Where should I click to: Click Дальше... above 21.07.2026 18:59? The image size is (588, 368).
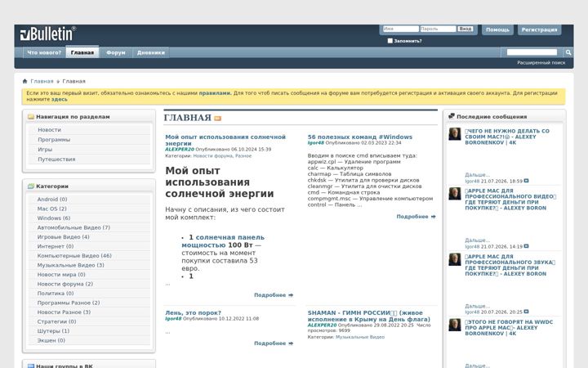pyautogui.click(x=477, y=175)
